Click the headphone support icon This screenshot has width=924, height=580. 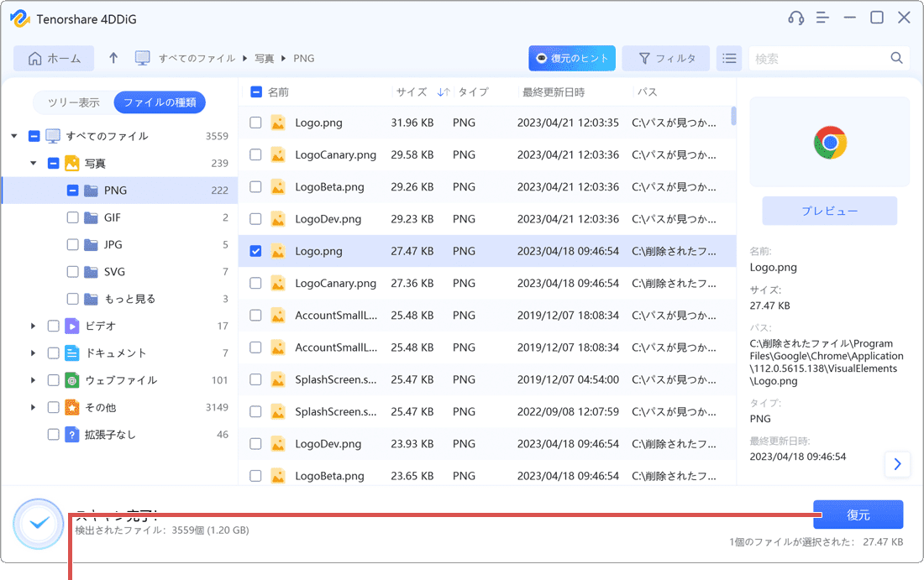tap(798, 17)
